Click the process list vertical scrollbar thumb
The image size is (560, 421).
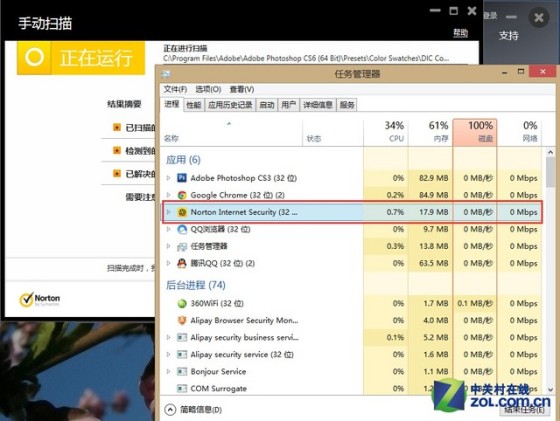pyautogui.click(x=550, y=172)
